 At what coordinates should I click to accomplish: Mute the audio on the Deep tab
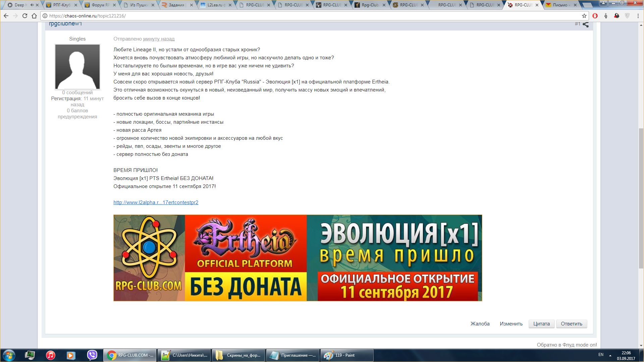pos(32,5)
